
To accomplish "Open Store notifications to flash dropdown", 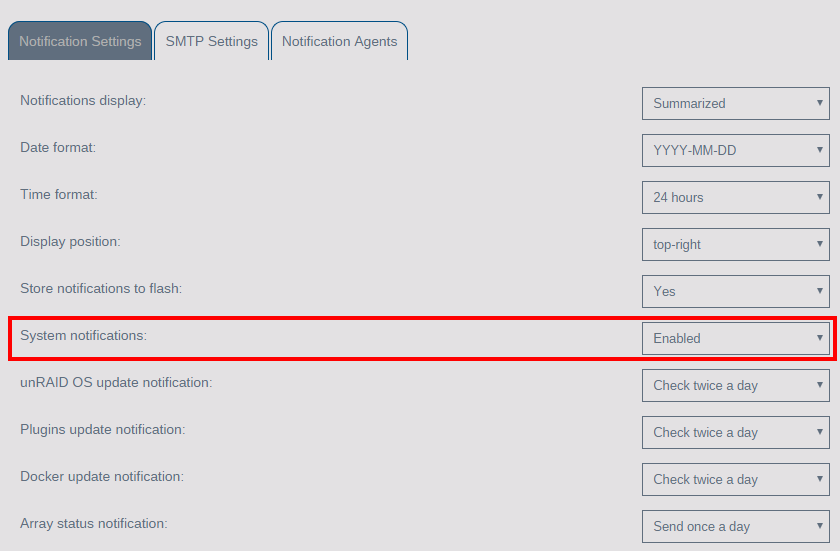I will click(x=736, y=291).
